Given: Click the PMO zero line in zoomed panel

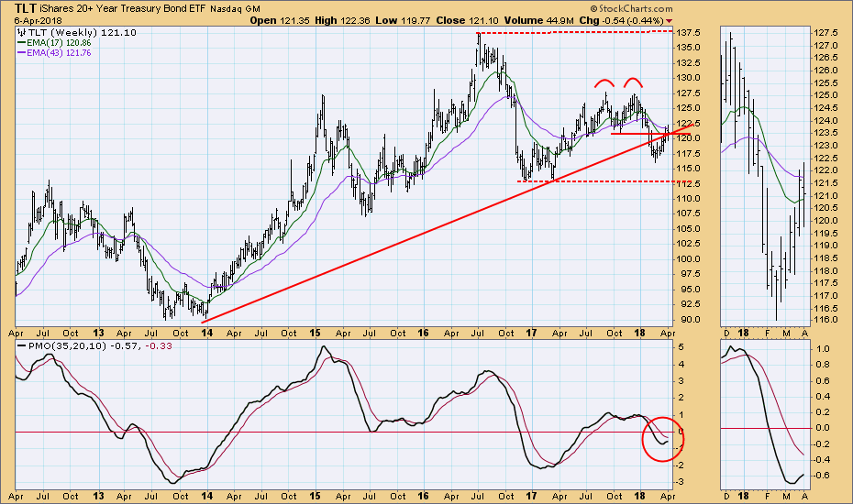Looking at the screenshot, I should tap(761, 428).
